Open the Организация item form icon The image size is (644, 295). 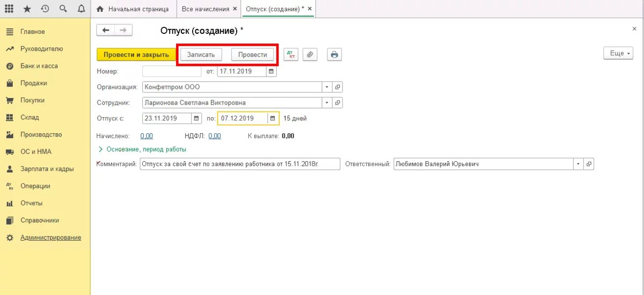338,87
